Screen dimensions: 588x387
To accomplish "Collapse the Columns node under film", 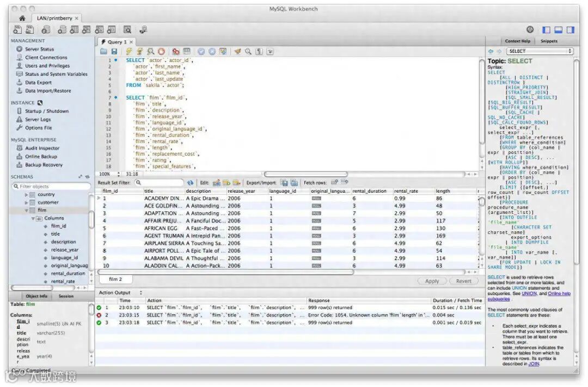I will click(x=33, y=218).
